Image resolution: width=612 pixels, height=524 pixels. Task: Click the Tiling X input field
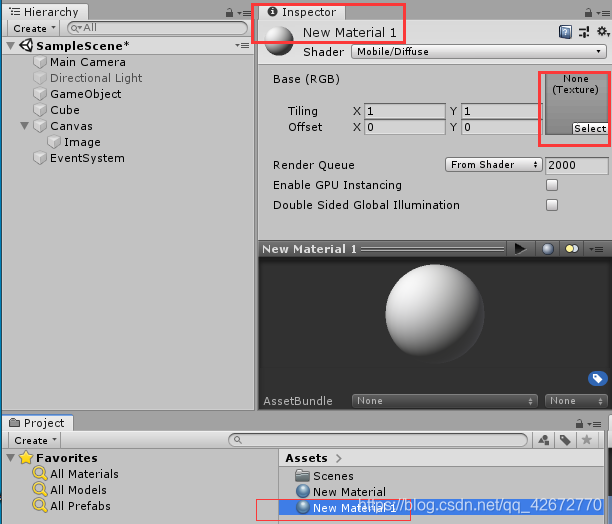click(405, 111)
